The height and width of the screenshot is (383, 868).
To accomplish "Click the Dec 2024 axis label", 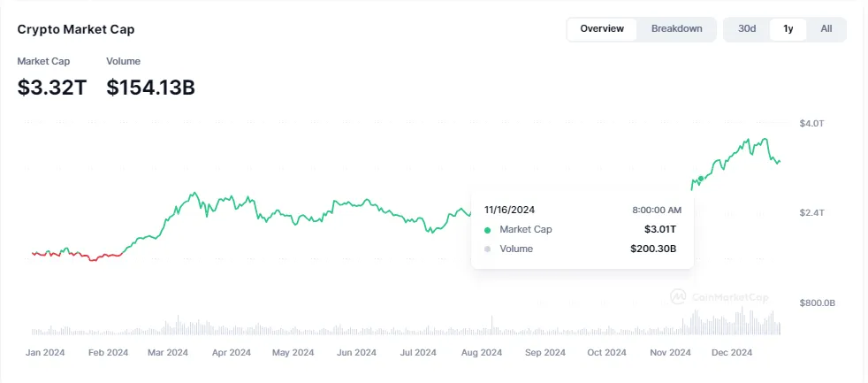I will tap(731, 352).
